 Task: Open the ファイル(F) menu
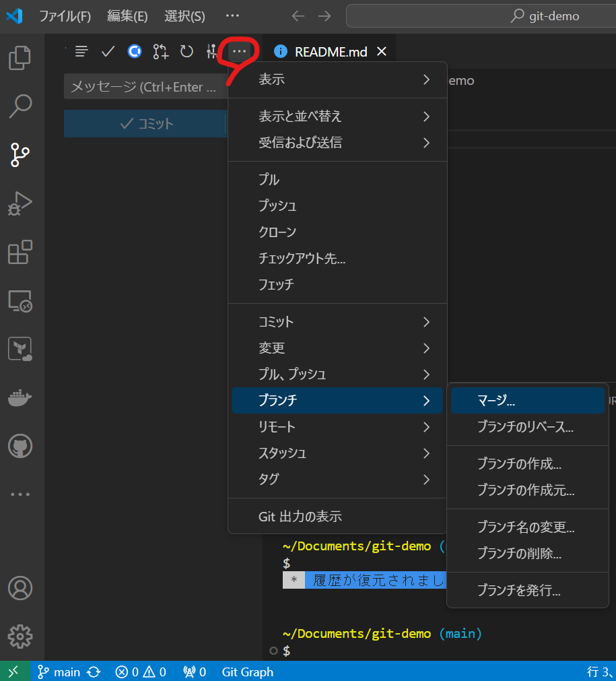[x=65, y=16]
